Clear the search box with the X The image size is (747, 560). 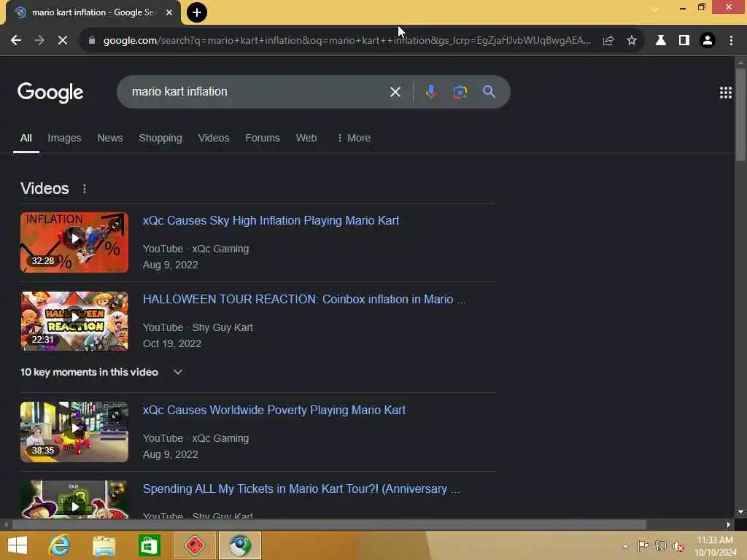[x=395, y=92]
